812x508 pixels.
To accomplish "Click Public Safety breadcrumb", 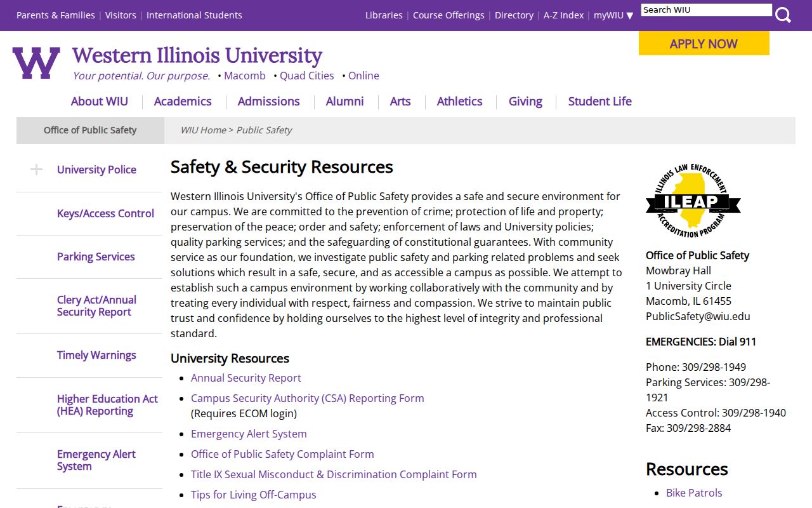I will pos(264,130).
